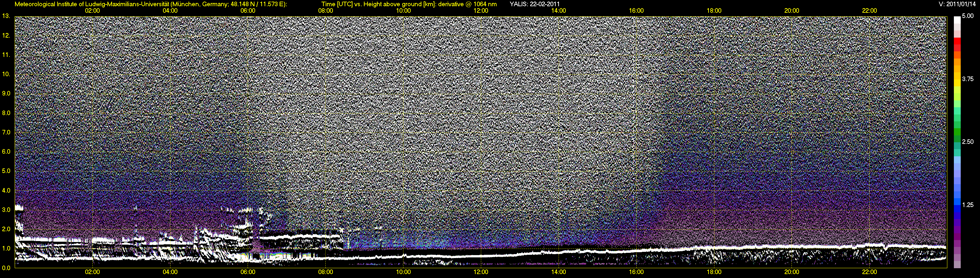
Task: Click 04:00 on the bottom time axis
Action: coord(170,272)
